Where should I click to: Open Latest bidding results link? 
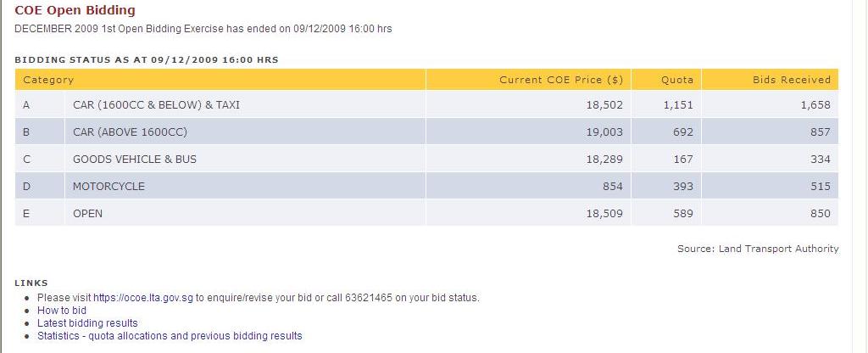coord(87,323)
